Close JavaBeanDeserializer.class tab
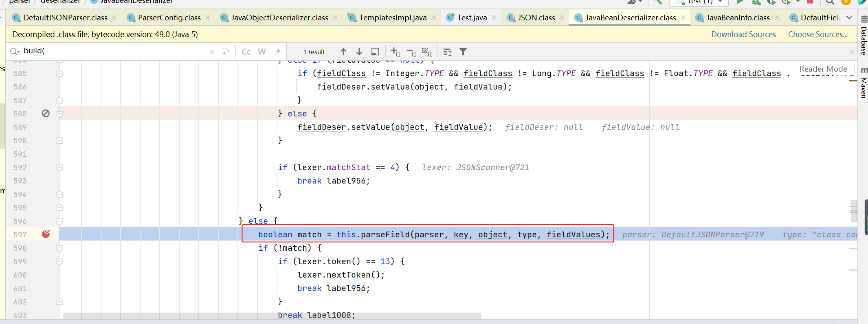 pos(683,18)
